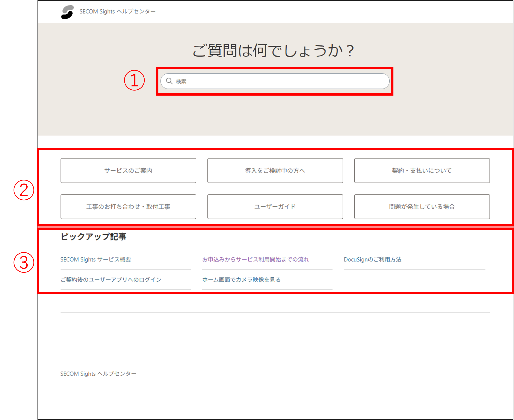Image resolution: width=514 pixels, height=420 pixels.
Task: Open article SECOM Sights サービス概要
Action: [96, 259]
